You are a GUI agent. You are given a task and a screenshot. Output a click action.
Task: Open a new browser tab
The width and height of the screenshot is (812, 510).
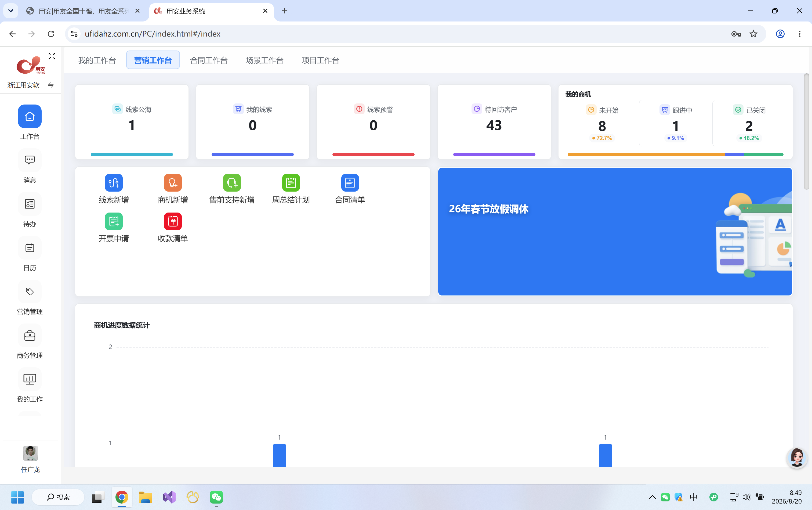[x=284, y=11]
